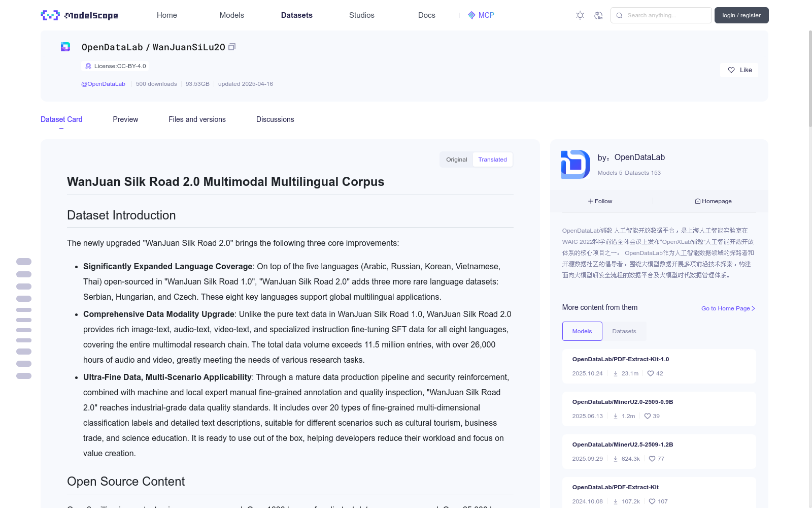Open the @OpenDataLab author link
This screenshot has height=508, width=812.
point(103,84)
